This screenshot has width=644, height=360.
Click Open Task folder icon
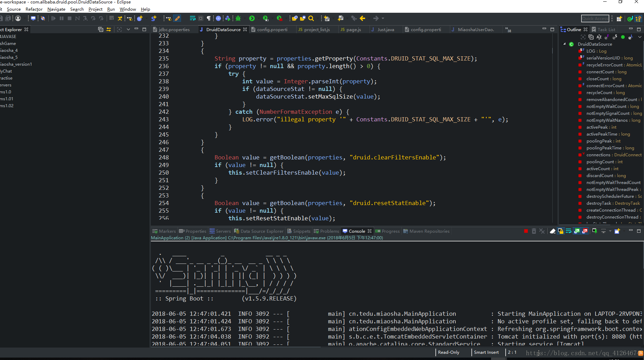click(303, 18)
